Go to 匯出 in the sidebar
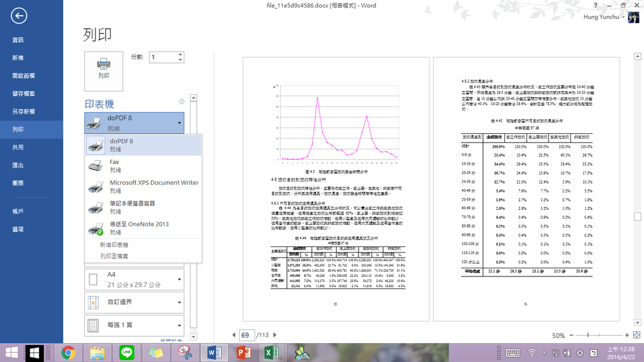The height and width of the screenshot is (362, 644). (x=18, y=165)
